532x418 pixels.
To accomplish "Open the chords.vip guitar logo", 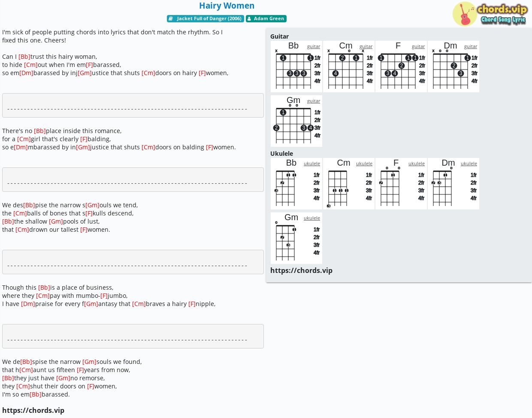I will click(490, 14).
